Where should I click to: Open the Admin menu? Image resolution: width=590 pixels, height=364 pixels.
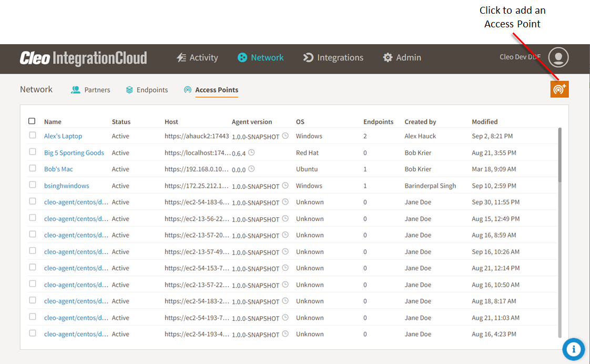pyautogui.click(x=402, y=58)
